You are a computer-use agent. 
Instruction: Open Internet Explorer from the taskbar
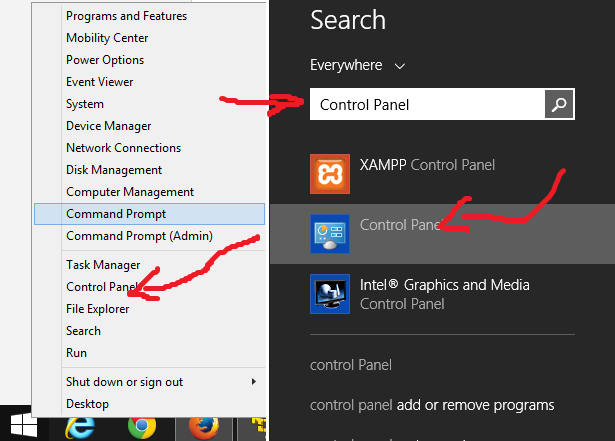tap(79, 427)
